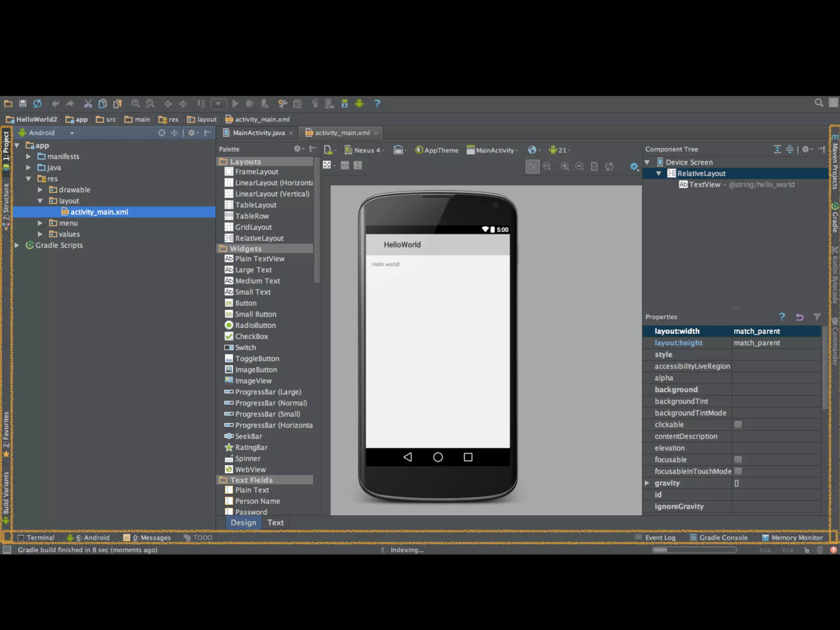Expand the gravity property row
Image resolution: width=840 pixels, height=630 pixels.
click(647, 483)
